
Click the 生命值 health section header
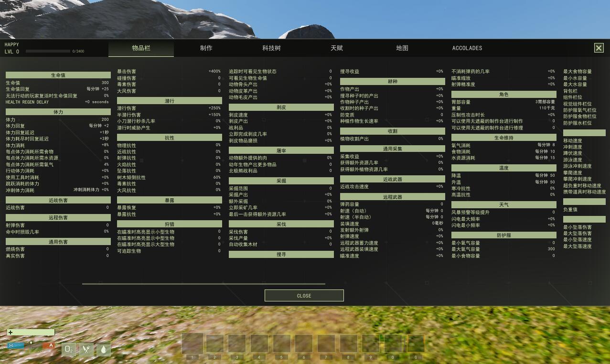point(58,75)
